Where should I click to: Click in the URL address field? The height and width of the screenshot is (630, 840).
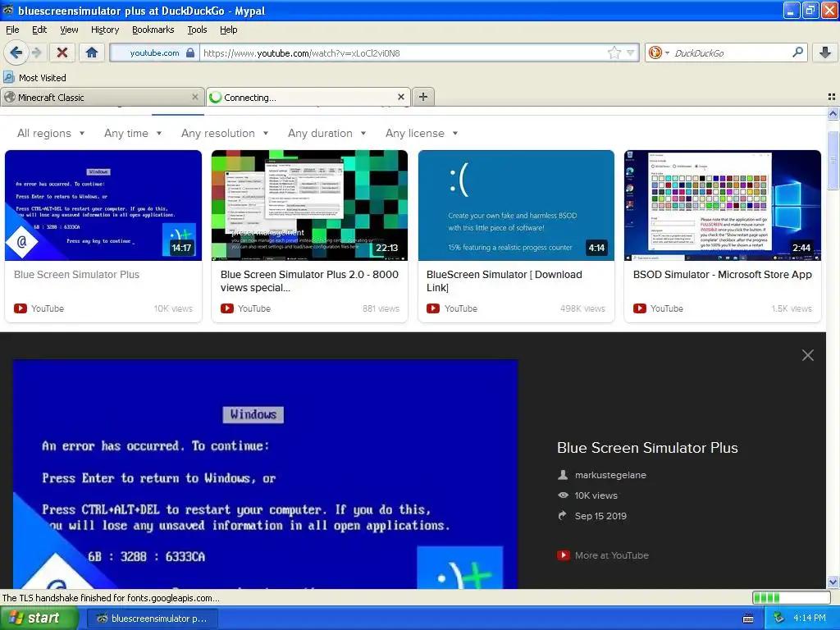404,52
